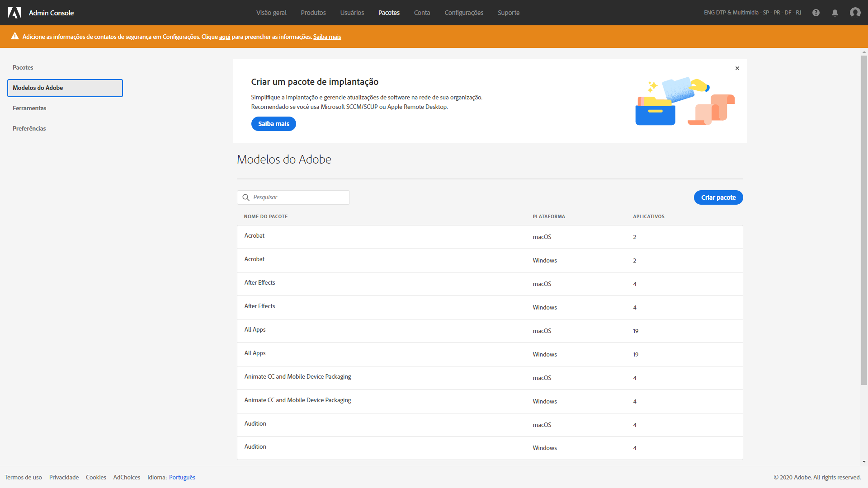This screenshot has height=488, width=868.
Task: Click the blue Saiba mais button
Action: pyautogui.click(x=274, y=124)
